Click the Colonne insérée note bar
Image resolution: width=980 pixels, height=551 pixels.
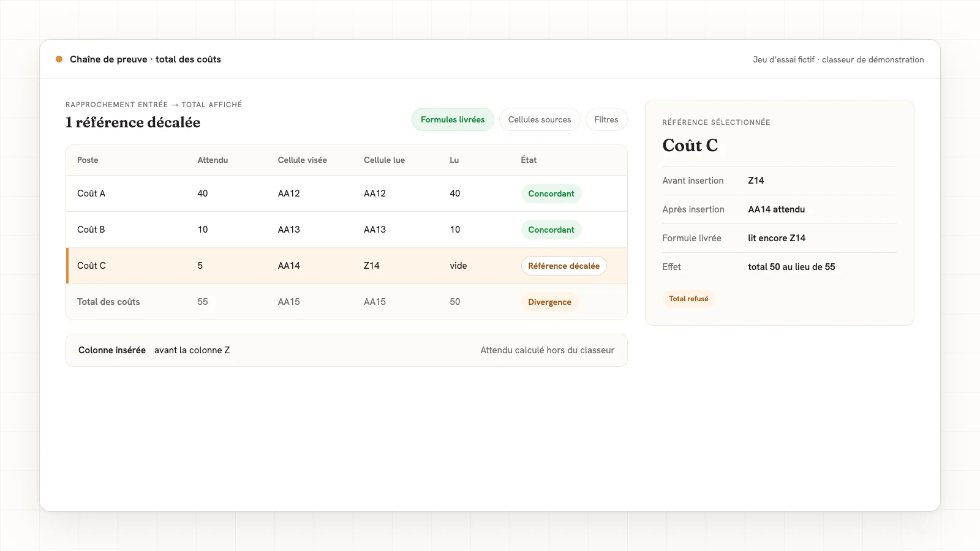[347, 350]
